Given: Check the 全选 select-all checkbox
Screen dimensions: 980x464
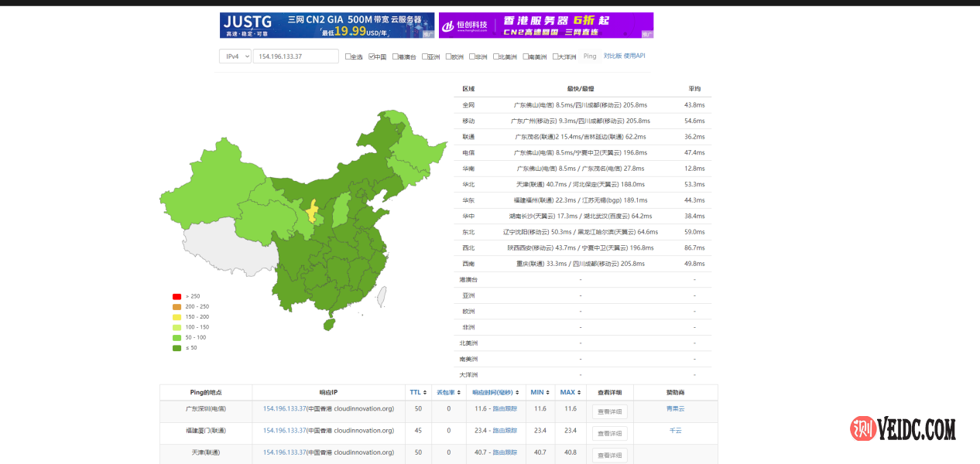Looking at the screenshot, I should [x=348, y=56].
